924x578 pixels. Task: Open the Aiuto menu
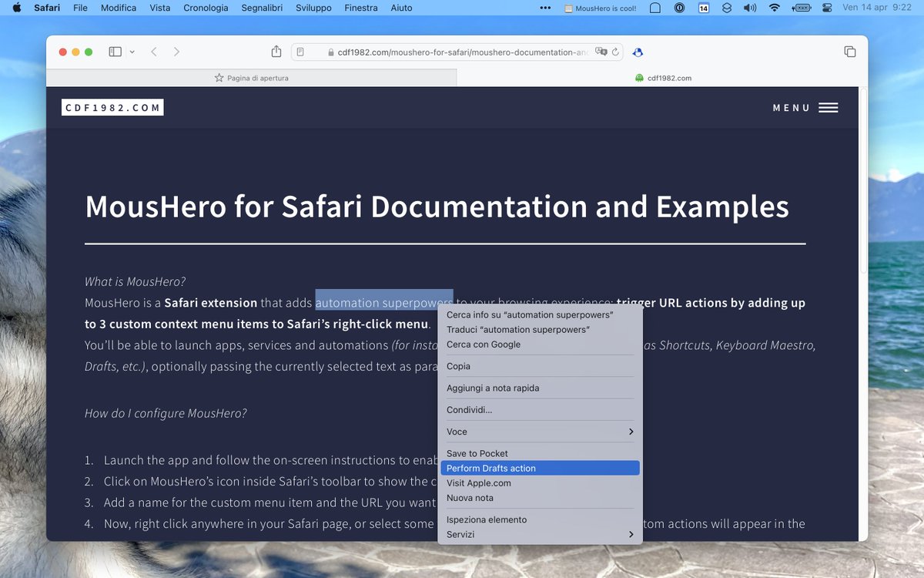click(401, 8)
